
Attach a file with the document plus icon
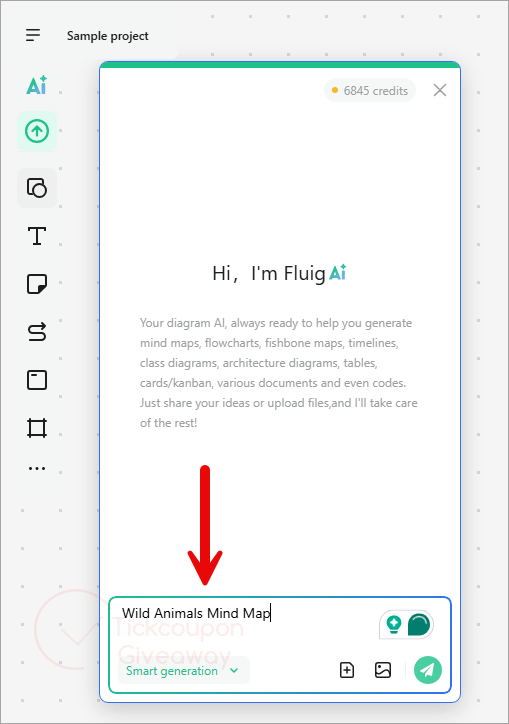(x=347, y=670)
